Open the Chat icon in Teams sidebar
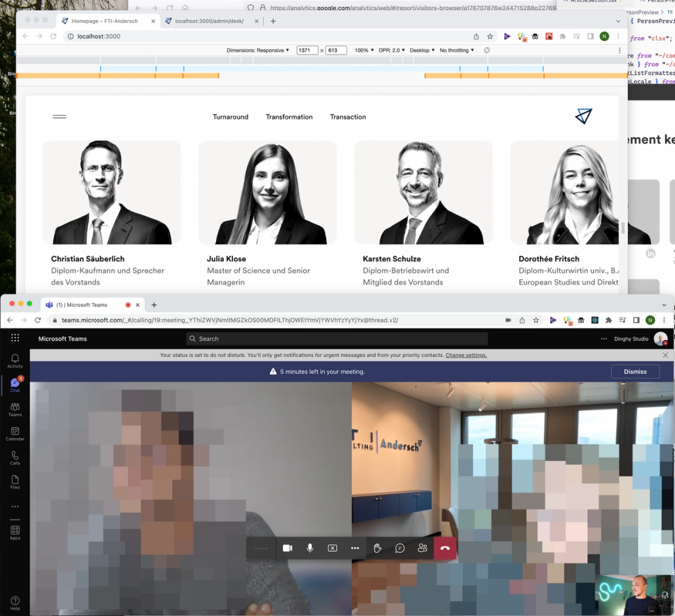The width and height of the screenshot is (675, 616). 15,385
